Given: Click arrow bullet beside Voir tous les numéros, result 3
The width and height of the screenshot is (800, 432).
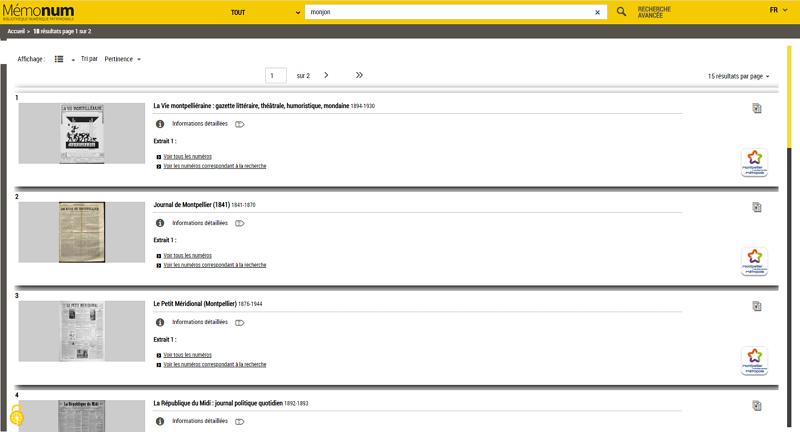Looking at the screenshot, I should [159, 355].
